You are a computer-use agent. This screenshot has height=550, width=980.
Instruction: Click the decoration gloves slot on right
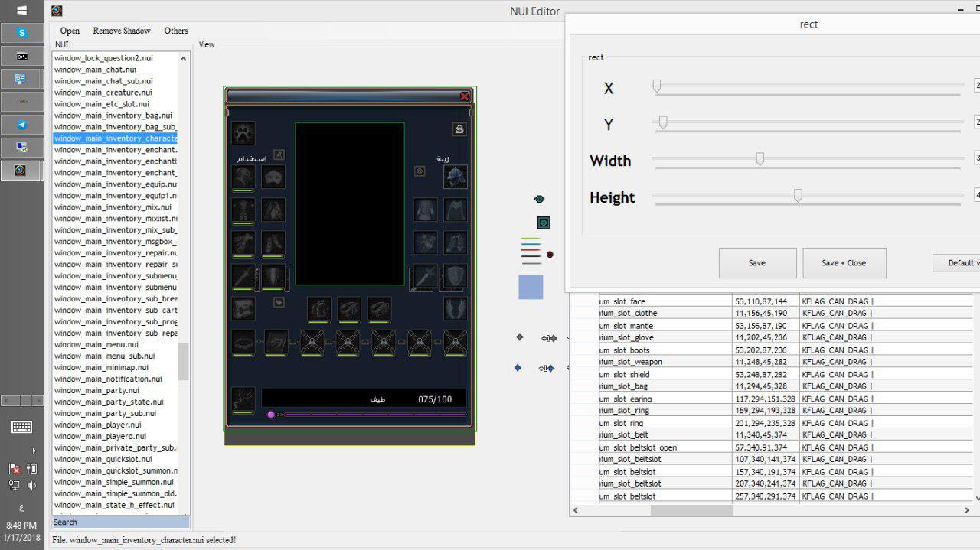pos(426,242)
